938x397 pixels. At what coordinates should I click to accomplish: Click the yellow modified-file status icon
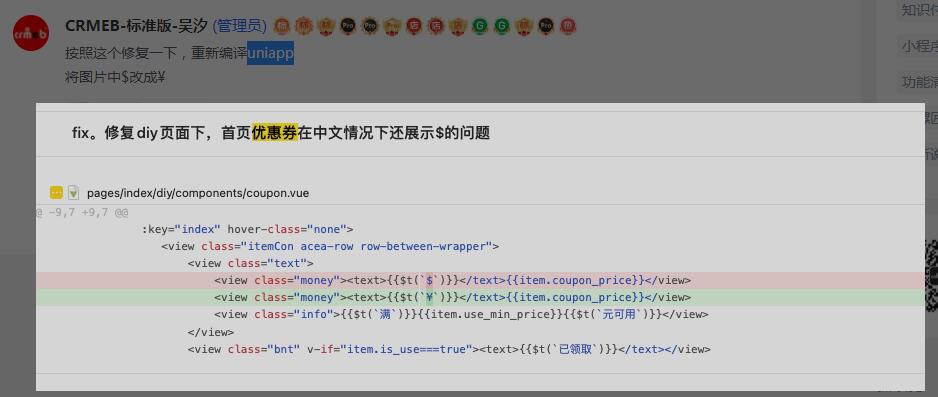[x=56, y=193]
